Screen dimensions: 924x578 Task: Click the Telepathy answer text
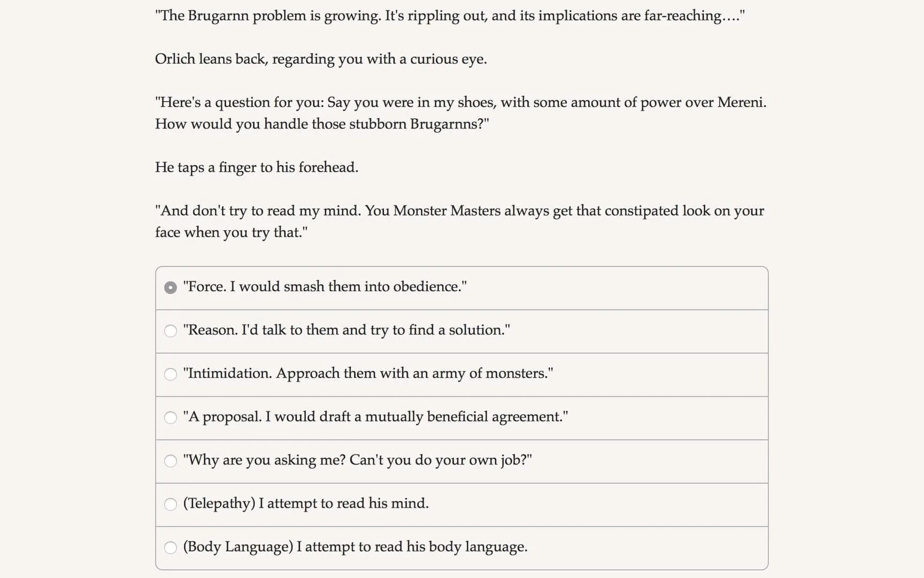(x=305, y=504)
